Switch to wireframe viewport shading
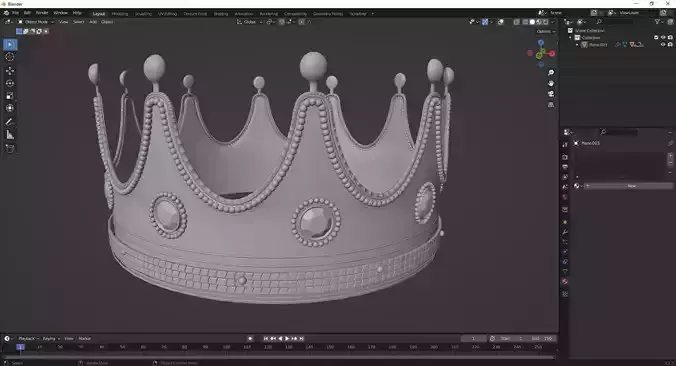 tap(525, 22)
